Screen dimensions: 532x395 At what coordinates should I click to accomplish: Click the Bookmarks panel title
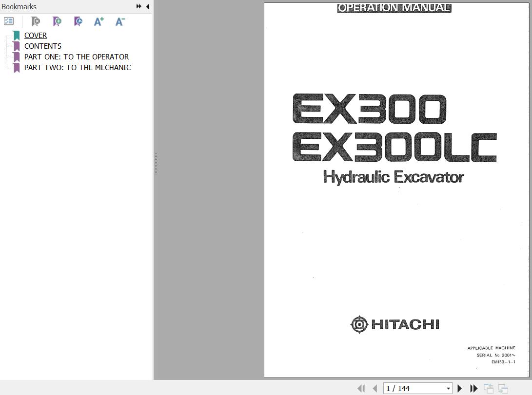[19, 6]
